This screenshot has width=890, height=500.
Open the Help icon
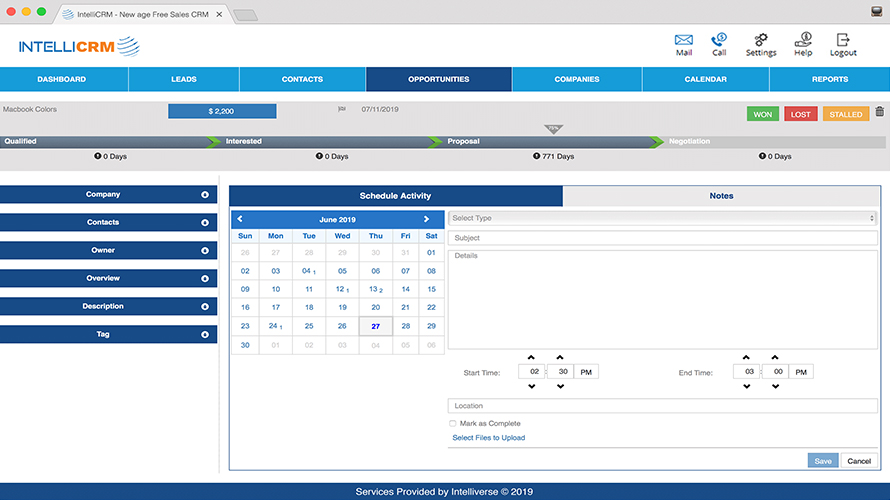point(803,44)
